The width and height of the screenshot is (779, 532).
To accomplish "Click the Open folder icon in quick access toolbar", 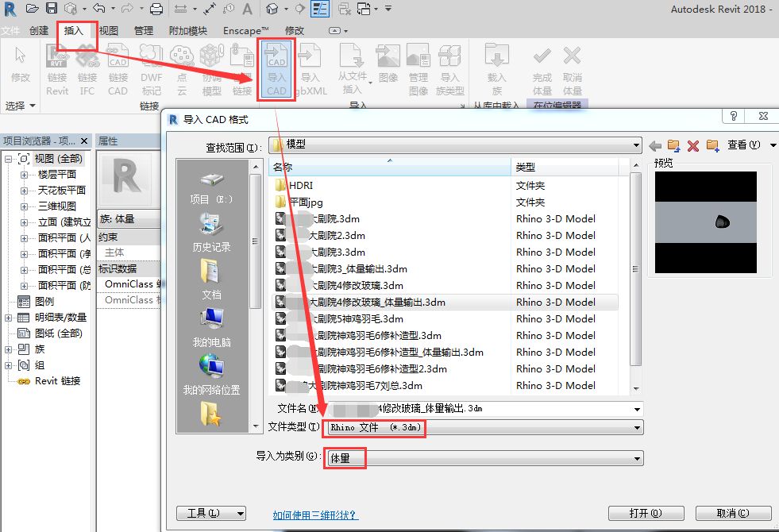I will pyautogui.click(x=33, y=9).
